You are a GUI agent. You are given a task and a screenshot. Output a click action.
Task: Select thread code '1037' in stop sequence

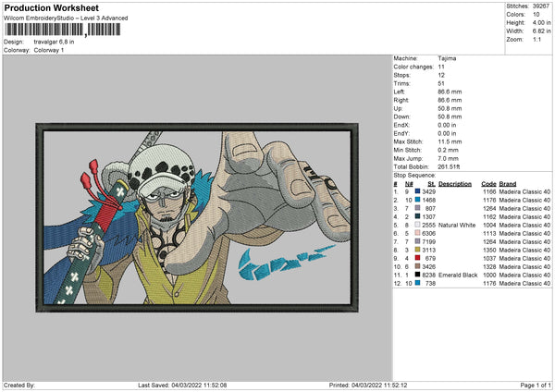(489, 259)
